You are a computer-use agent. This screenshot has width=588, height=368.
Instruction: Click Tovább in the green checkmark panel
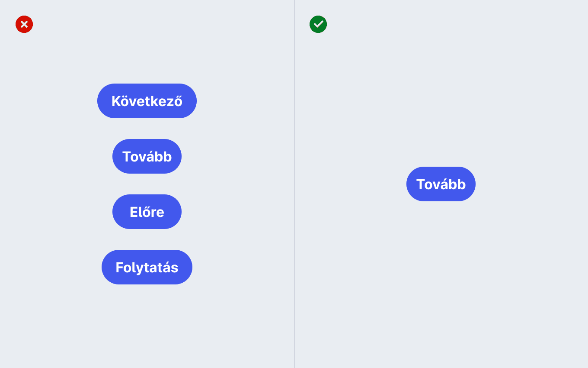[441, 184]
